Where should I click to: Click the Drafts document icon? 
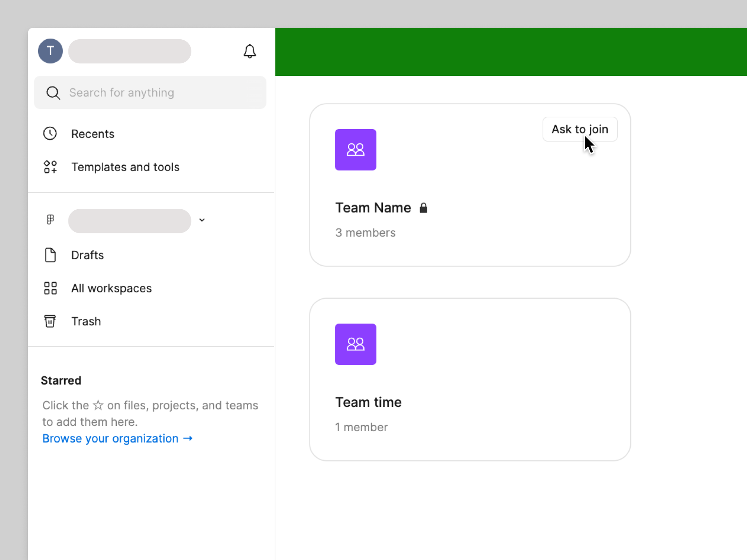51,255
